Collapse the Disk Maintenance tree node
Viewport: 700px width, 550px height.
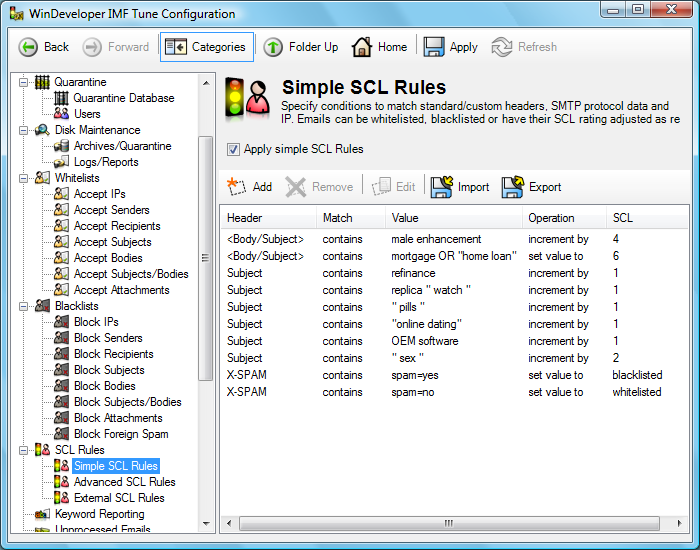pyautogui.click(x=23, y=130)
